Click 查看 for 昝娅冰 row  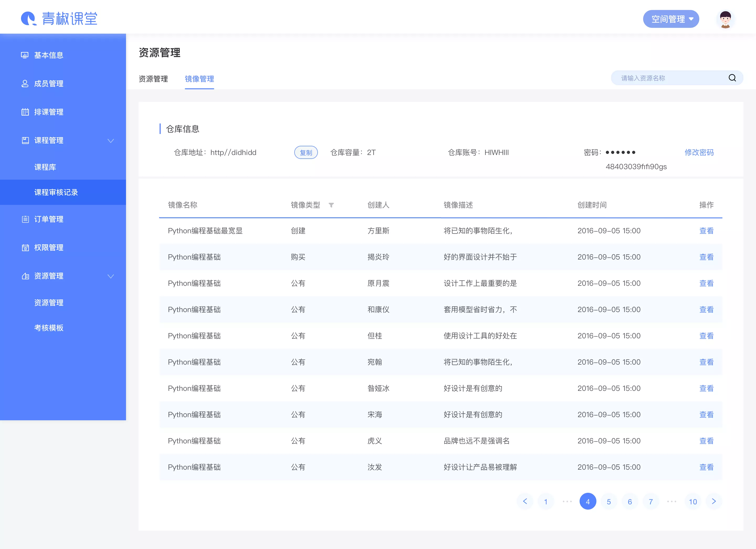(x=706, y=389)
